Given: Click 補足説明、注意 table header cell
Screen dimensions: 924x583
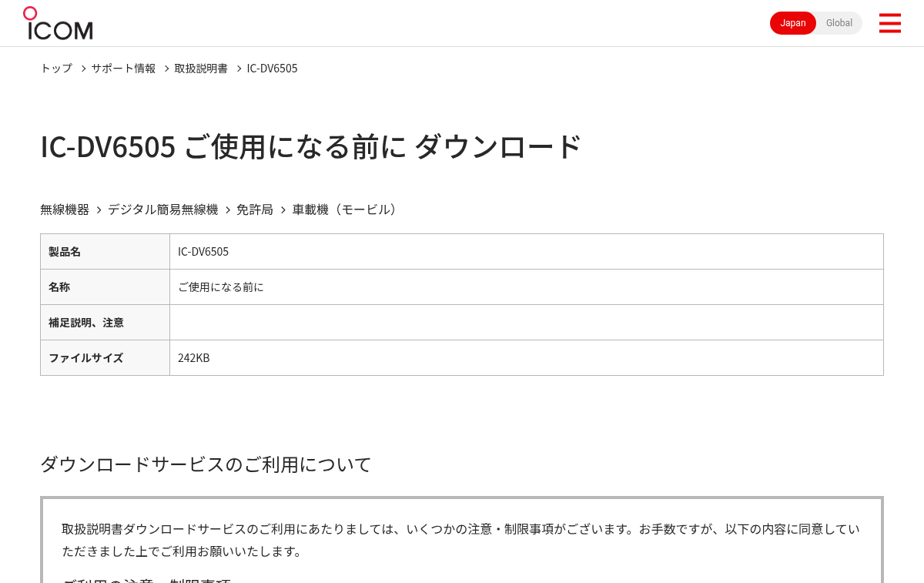Looking at the screenshot, I should coord(105,323).
